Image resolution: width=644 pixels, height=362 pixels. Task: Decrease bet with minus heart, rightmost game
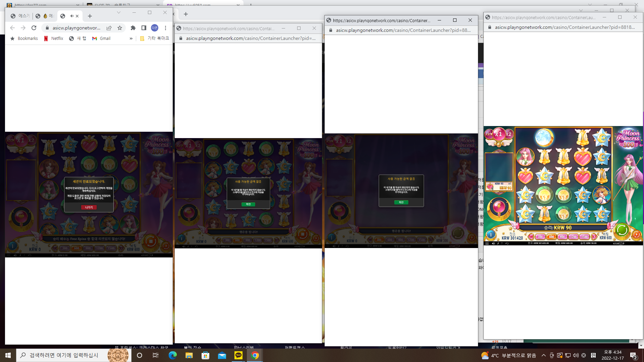[531, 237]
